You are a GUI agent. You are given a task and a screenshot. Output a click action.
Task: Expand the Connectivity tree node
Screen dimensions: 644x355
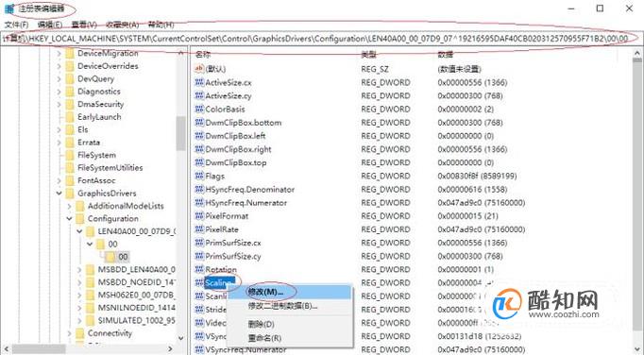(x=69, y=333)
